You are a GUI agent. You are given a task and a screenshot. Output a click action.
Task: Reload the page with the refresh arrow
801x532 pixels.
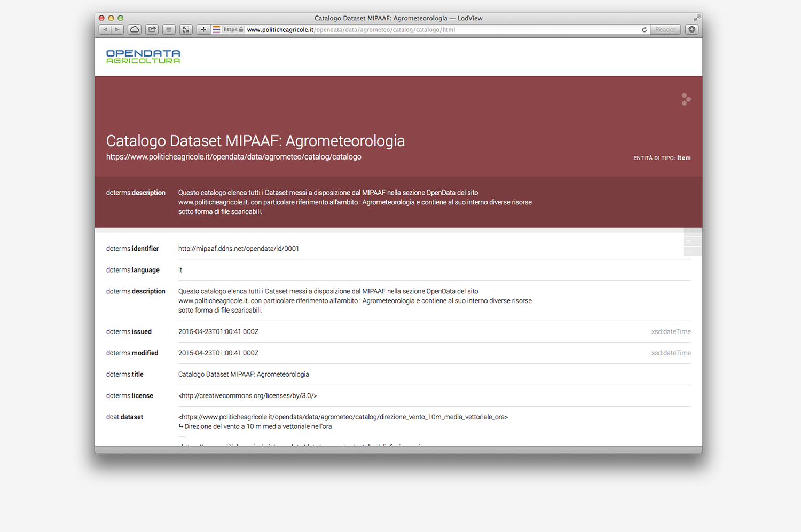[645, 30]
